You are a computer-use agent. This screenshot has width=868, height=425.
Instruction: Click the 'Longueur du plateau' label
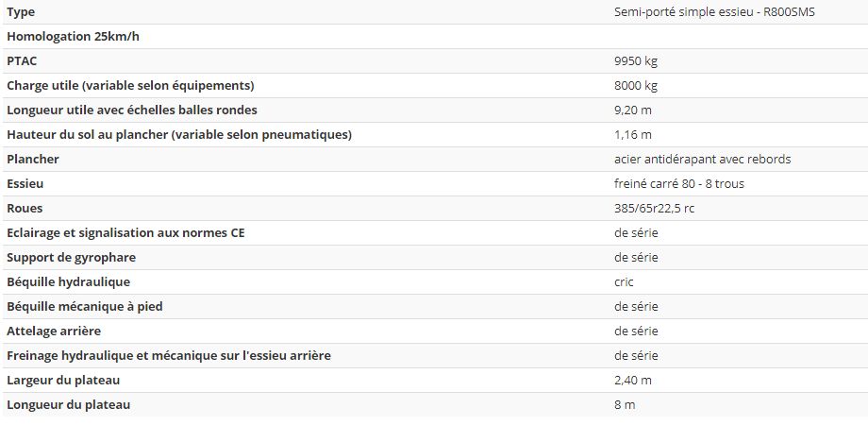pyautogui.click(x=68, y=405)
